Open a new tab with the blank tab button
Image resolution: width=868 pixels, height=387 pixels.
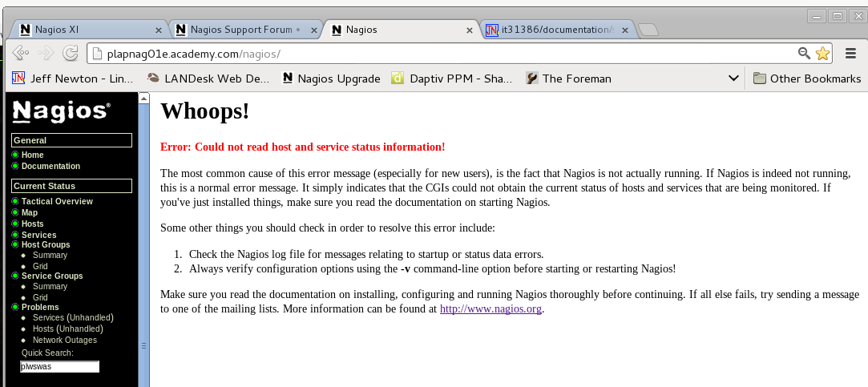pos(648,30)
